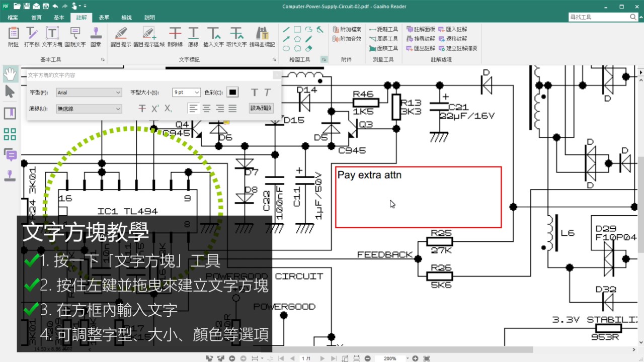The height and width of the screenshot is (362, 644).
Task: Activate the hand pan tool in sidebar
Action: 10,74
